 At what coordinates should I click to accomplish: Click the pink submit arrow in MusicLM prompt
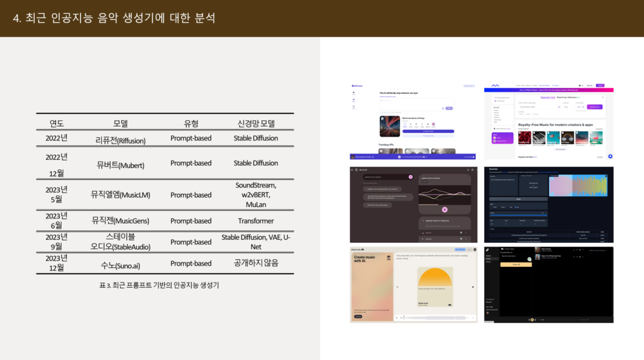[410, 177]
